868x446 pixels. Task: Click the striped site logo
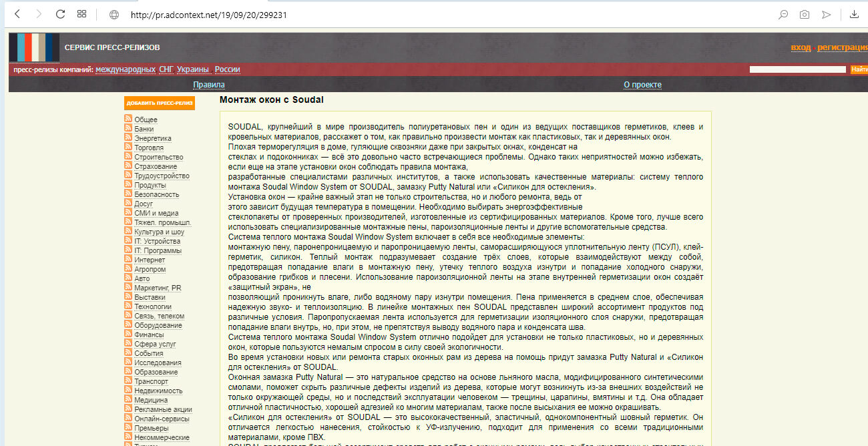pyautogui.click(x=34, y=47)
